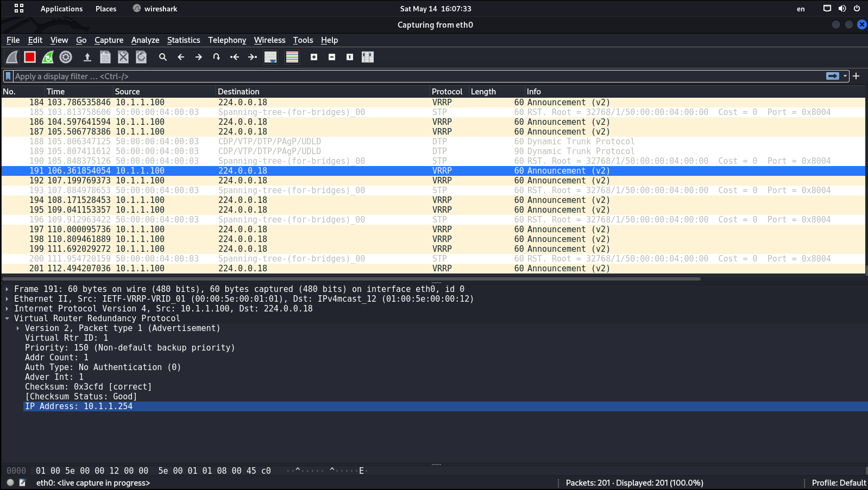This screenshot has height=490, width=868.
Task: Click the apply display filter arrow
Action: tap(833, 76)
